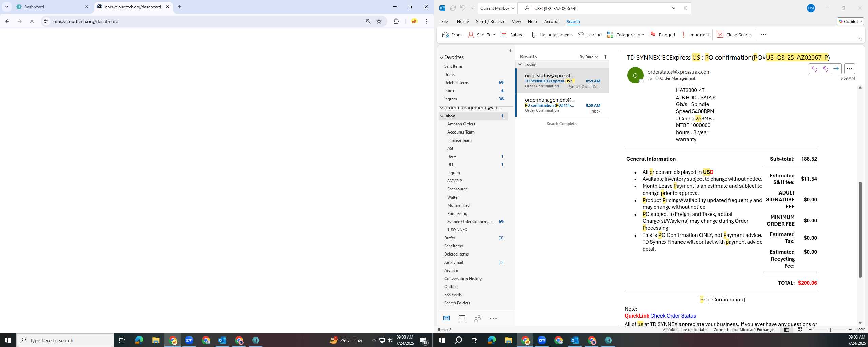This screenshot has width=868, height=347.
Task: Open more message actions ellipsis
Action: tap(849, 69)
